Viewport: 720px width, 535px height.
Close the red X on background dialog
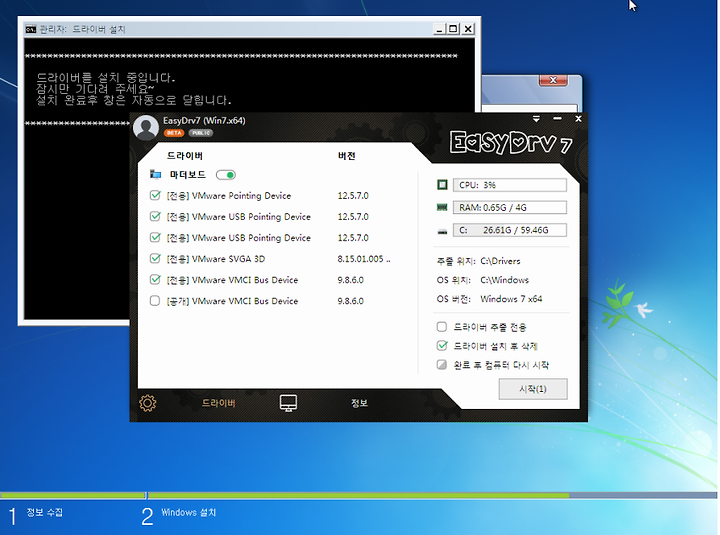click(553, 80)
